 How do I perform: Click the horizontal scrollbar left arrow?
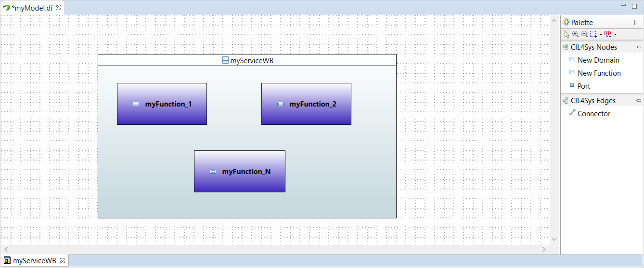tap(6, 249)
